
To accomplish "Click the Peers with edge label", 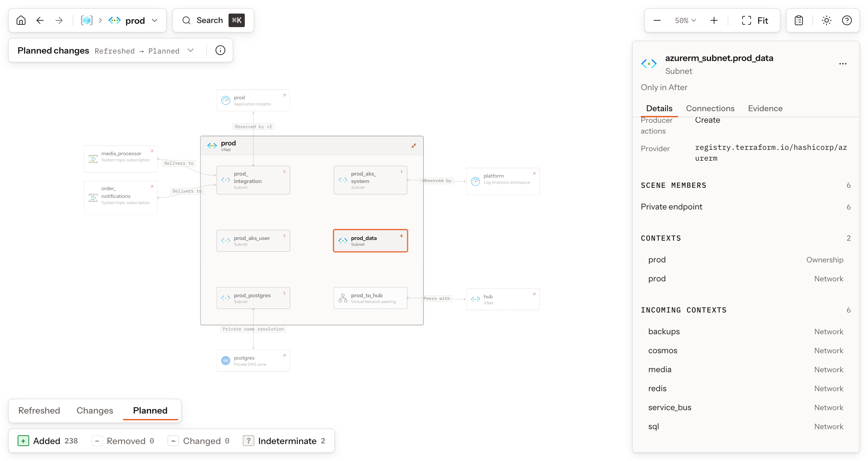I will click(437, 299).
